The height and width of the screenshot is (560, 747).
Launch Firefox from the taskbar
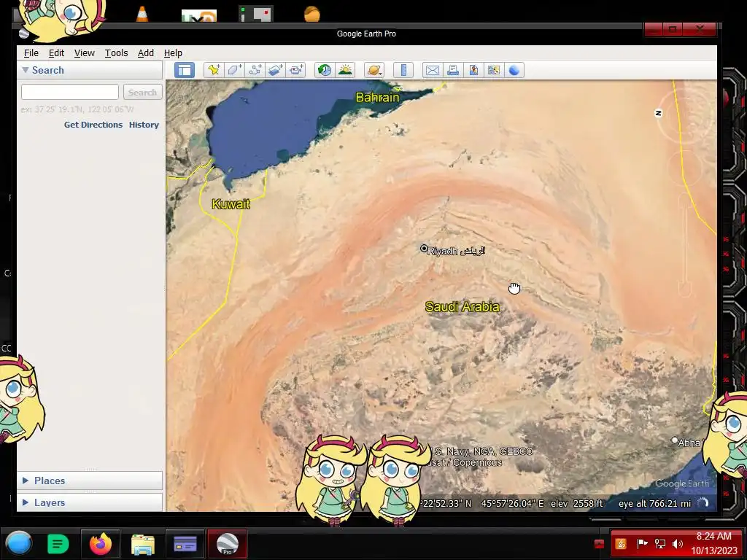pos(101,544)
